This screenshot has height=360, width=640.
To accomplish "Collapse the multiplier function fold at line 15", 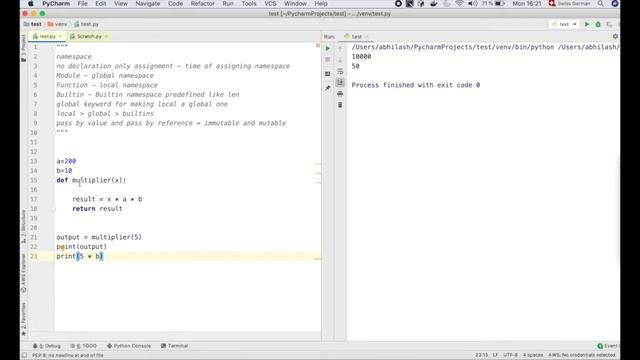I will (x=53, y=180).
